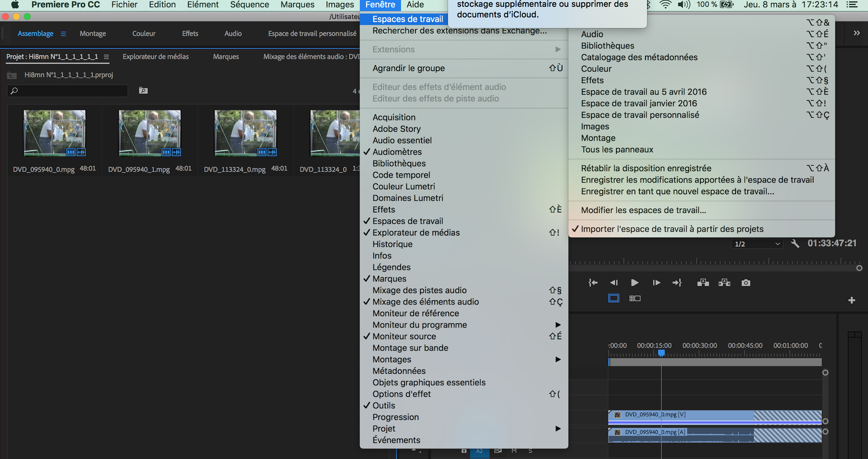Open Rechercher des extensions dans Exchange...
This screenshot has height=459, width=868.
464,31
